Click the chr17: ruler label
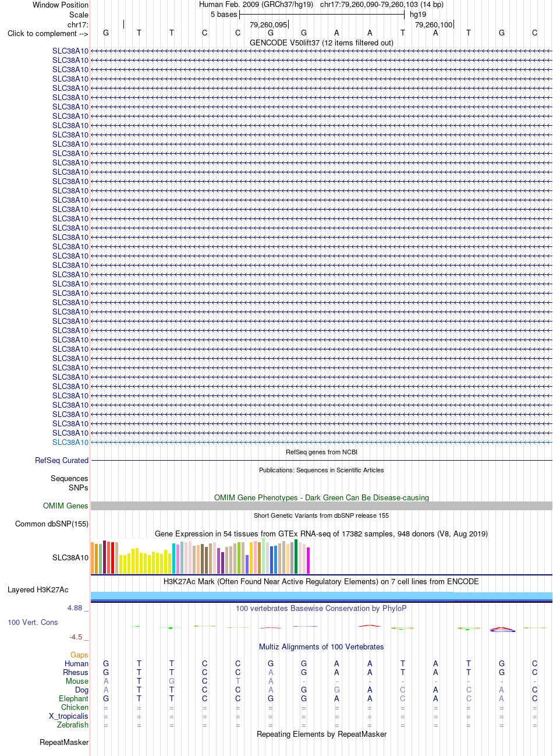 (78, 24)
